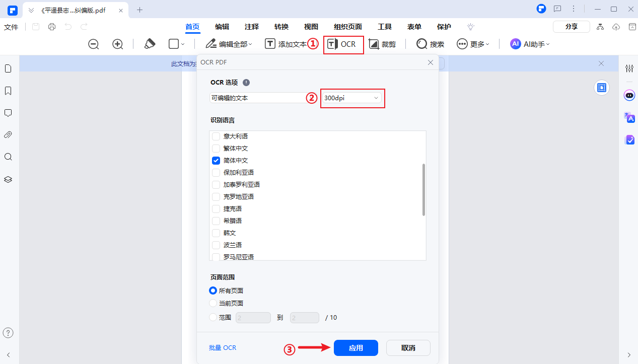Check the 繁体中文 language option
Image resolution: width=638 pixels, height=364 pixels.
click(216, 148)
